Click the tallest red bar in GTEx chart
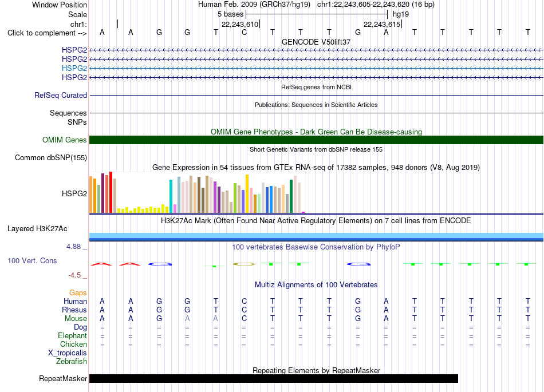The width and height of the screenshot is (544, 392). pos(111,192)
